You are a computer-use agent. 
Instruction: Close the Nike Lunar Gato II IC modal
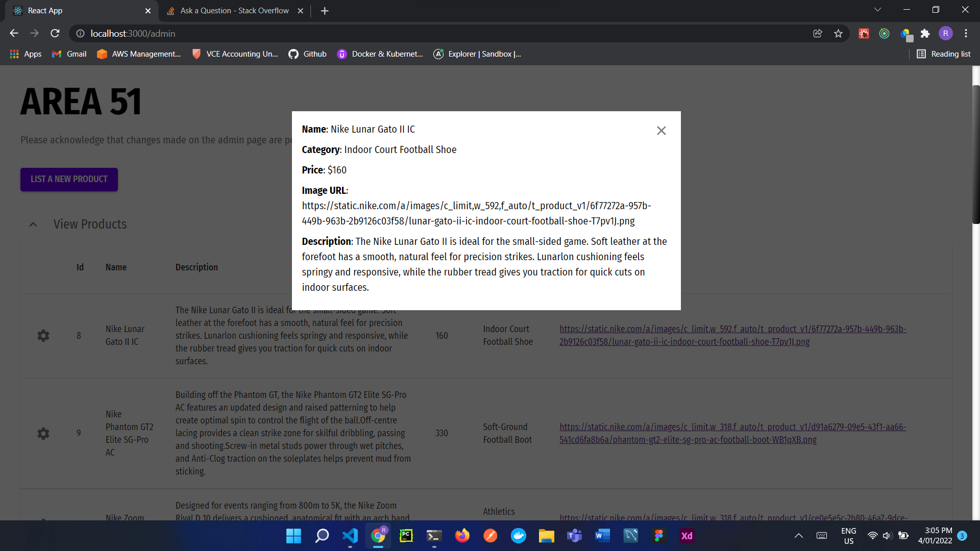661,131
